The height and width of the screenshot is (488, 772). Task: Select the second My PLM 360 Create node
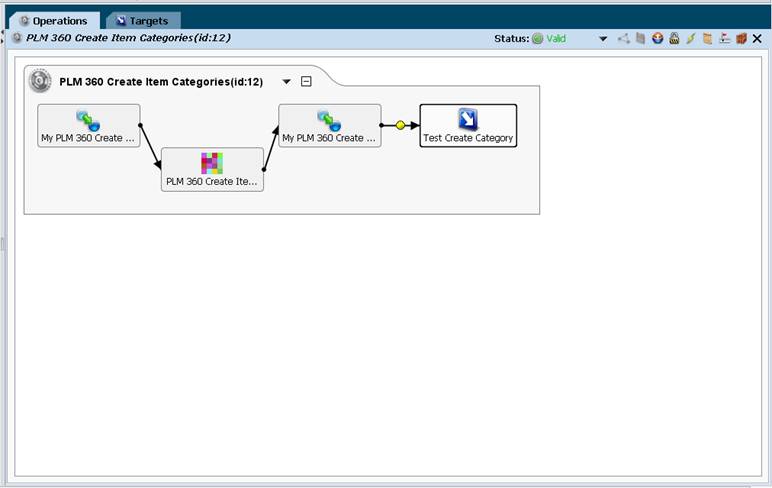pos(330,126)
